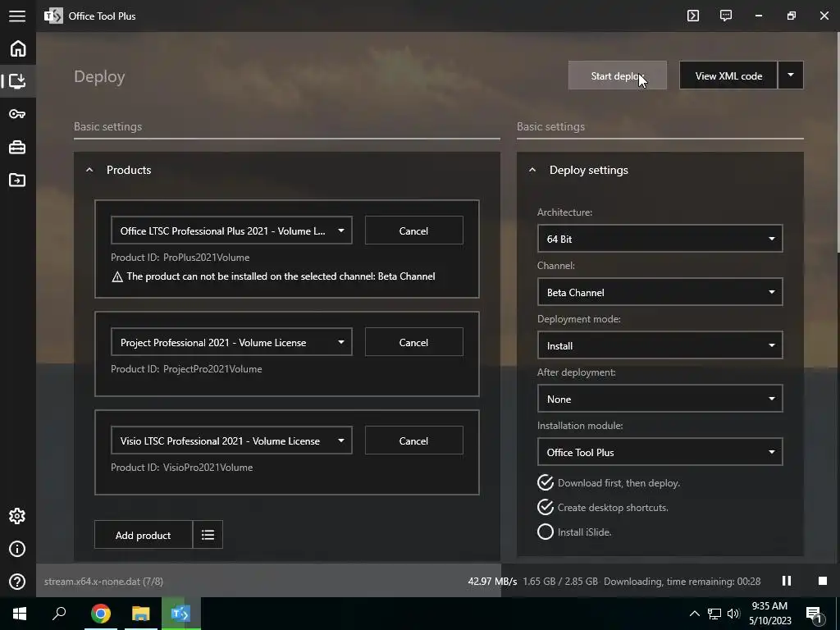Open File Explorer from taskbar
Viewport: 840px width, 630px height.
[141, 614]
